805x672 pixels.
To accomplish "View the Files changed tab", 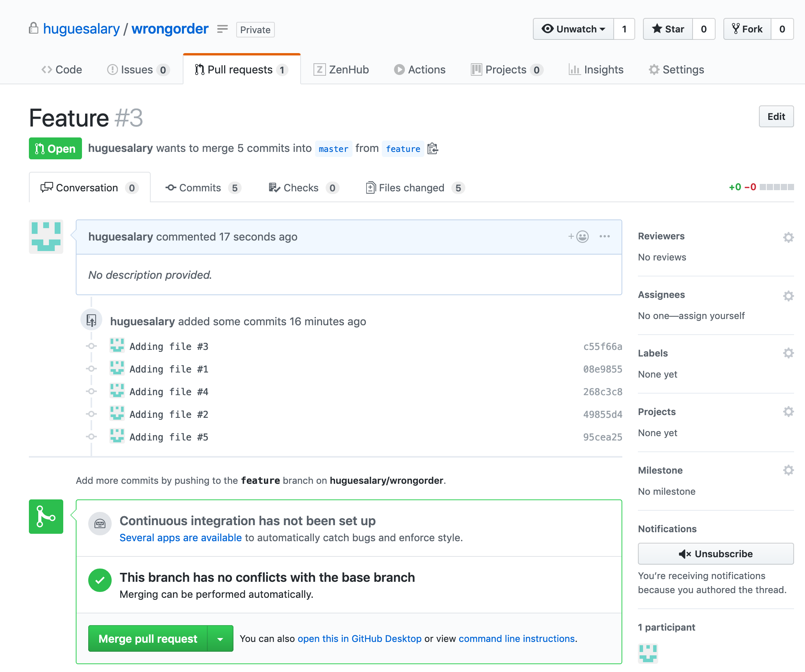I will click(415, 188).
